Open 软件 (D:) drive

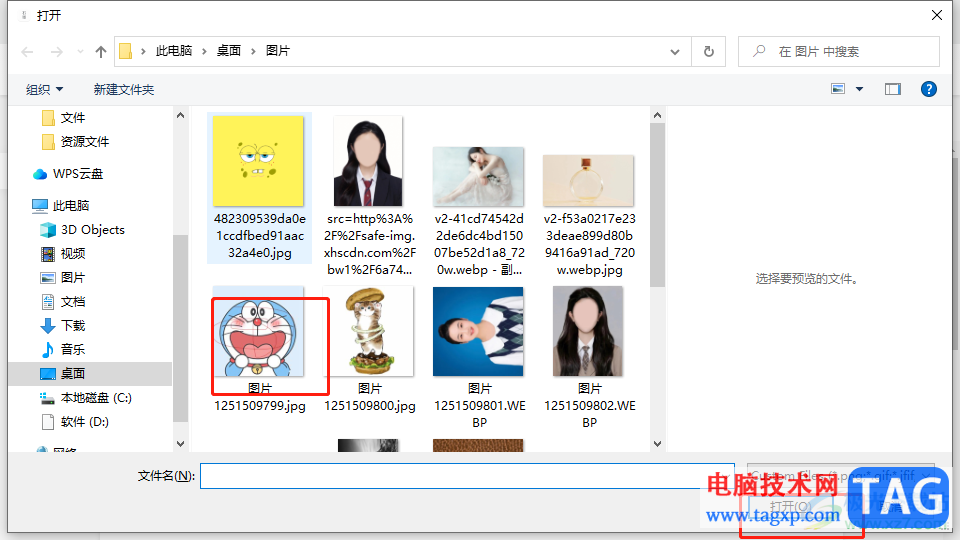coord(75,422)
